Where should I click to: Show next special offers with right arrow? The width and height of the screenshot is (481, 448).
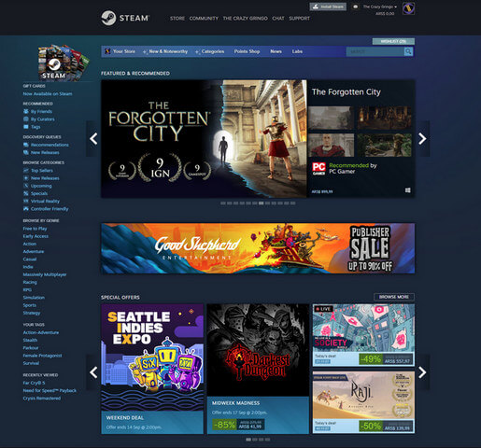[x=422, y=372]
